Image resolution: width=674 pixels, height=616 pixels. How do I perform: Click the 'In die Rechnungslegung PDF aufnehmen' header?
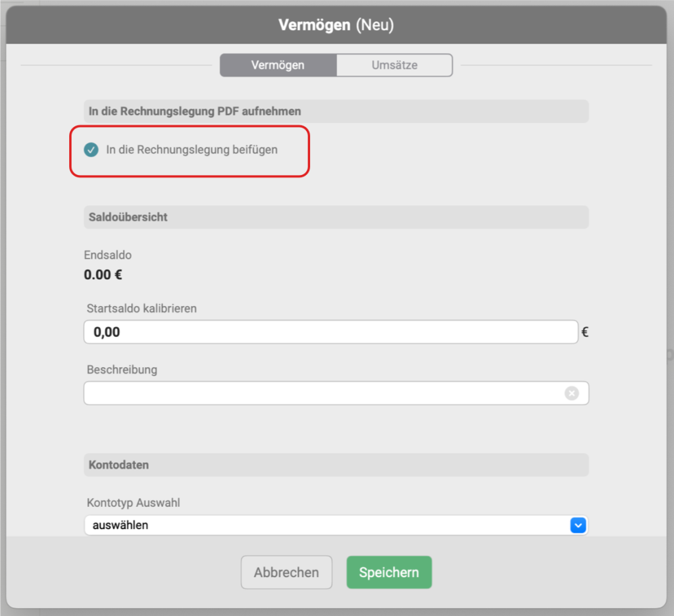[195, 111]
